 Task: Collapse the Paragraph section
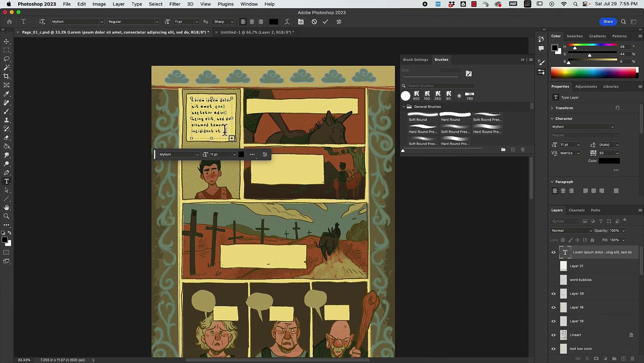[x=552, y=182]
